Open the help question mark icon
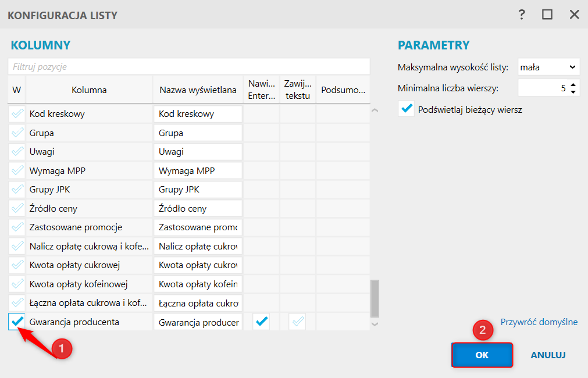Screen dimensions: 588x378 pos(522,15)
